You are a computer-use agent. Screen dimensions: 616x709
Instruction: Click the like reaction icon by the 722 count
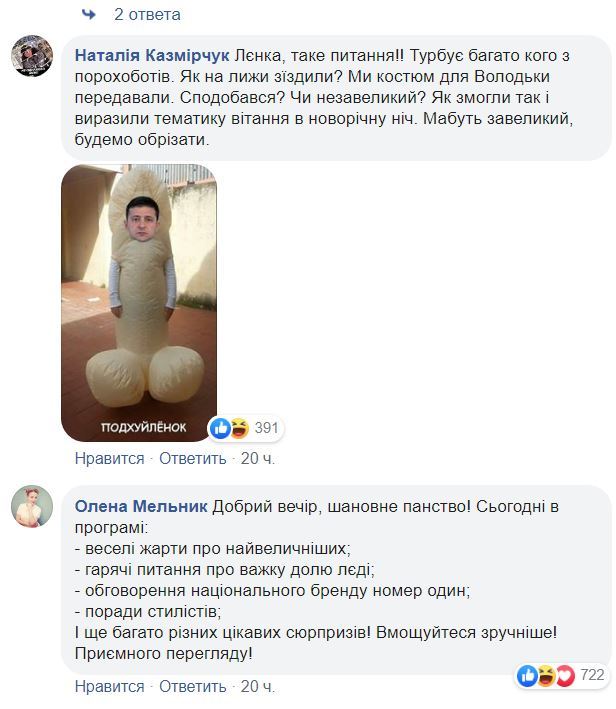point(527,676)
